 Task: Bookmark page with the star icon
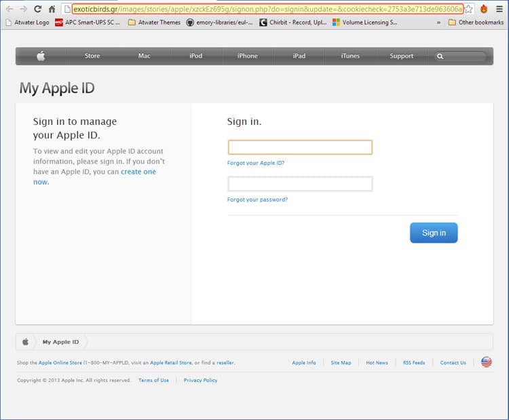pos(468,9)
